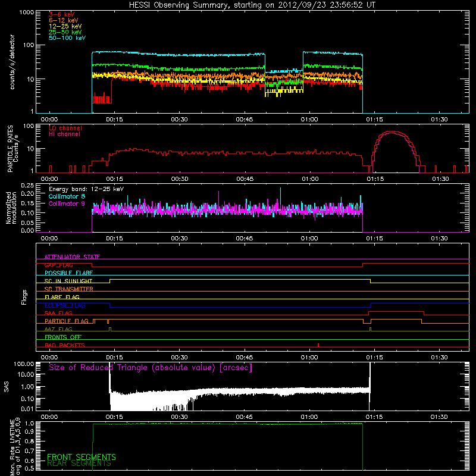
Task: Select the 50-100 keV legend label
Action: [67, 38]
